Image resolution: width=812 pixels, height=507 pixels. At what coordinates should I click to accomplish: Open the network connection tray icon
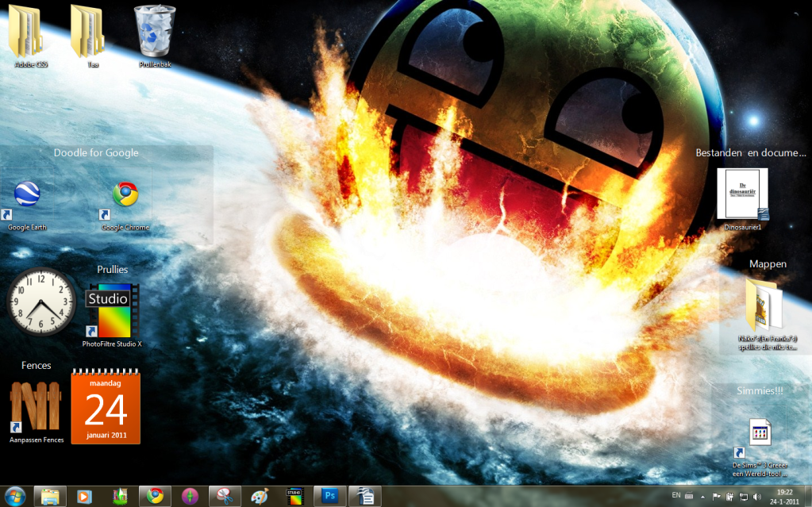tap(743, 497)
